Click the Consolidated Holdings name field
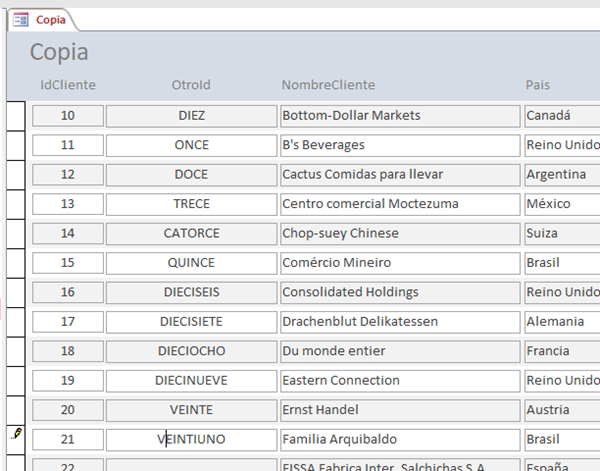 (x=400, y=292)
